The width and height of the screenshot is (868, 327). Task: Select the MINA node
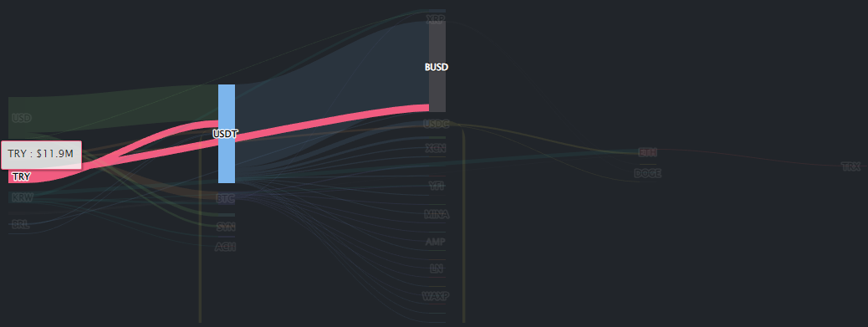437,215
